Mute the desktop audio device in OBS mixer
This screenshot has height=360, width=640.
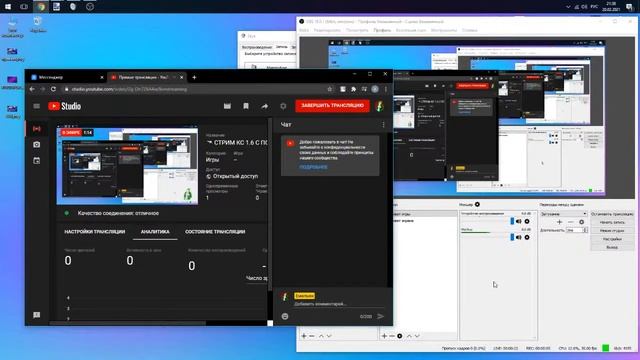click(x=518, y=221)
